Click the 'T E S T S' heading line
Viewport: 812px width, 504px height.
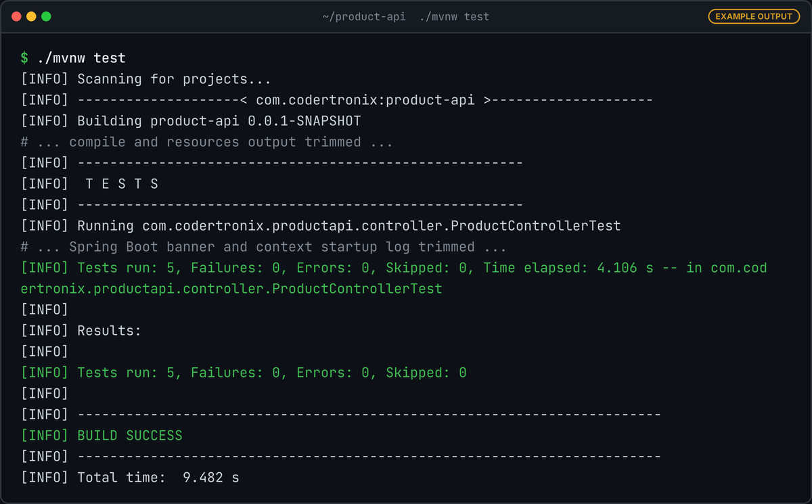tap(90, 184)
